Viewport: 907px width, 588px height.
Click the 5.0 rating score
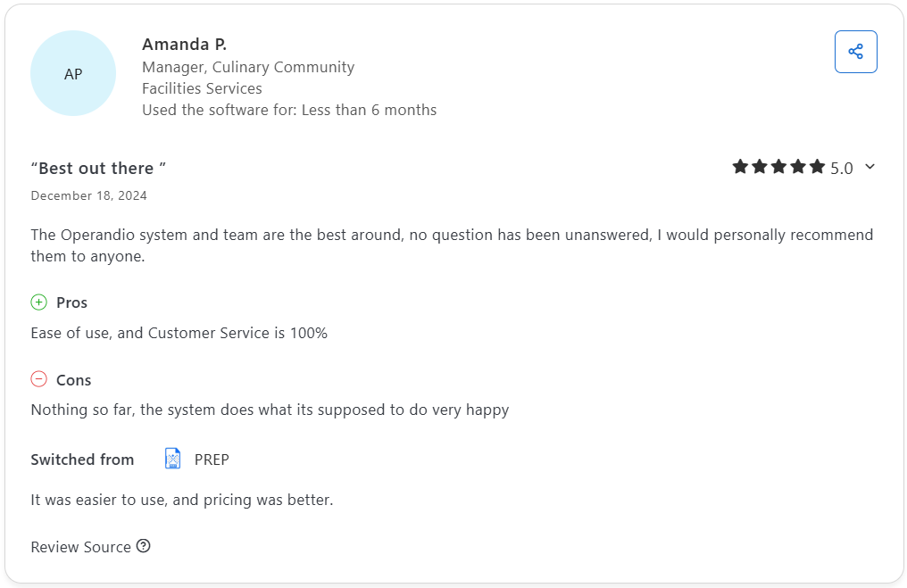coord(842,168)
